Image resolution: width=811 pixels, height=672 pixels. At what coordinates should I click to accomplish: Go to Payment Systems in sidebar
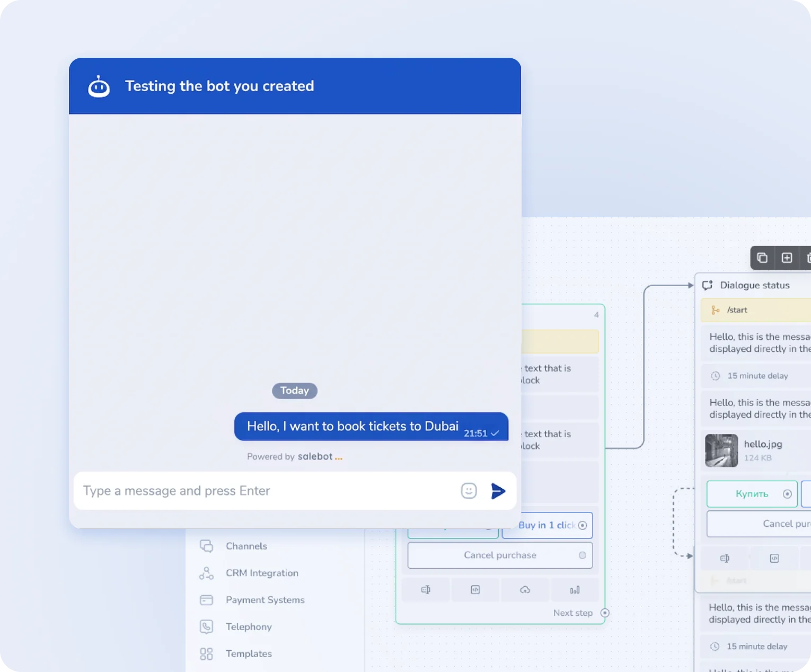(265, 600)
